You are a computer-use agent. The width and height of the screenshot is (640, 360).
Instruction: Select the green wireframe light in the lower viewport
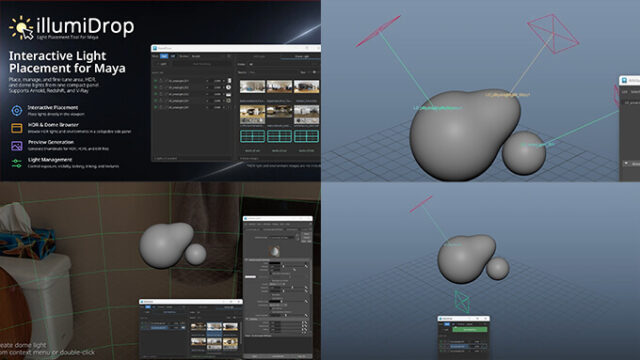pos(462,301)
